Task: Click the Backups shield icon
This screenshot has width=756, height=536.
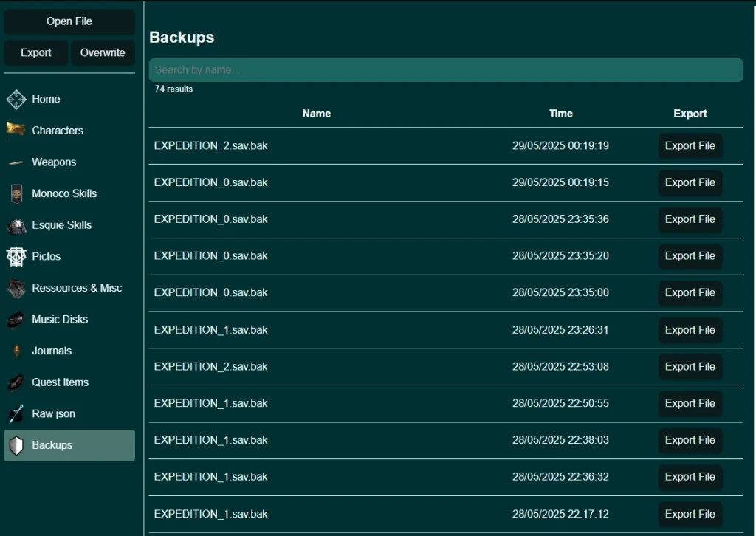Action: coord(16,445)
